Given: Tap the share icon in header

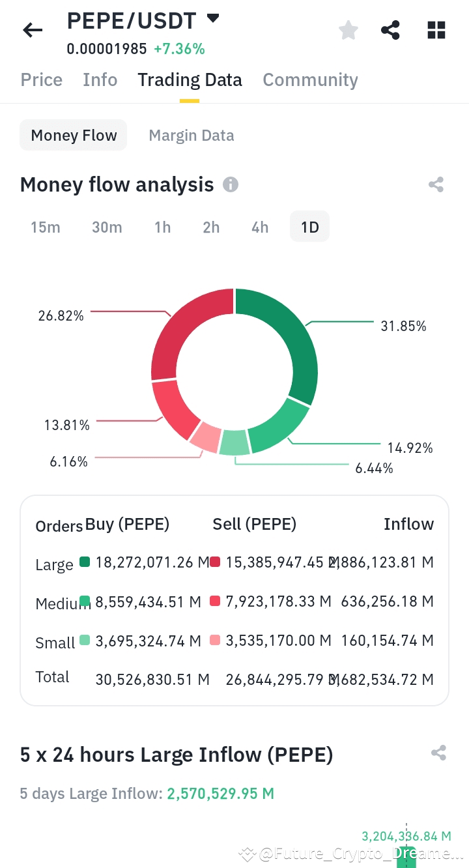Looking at the screenshot, I should pos(390,30).
